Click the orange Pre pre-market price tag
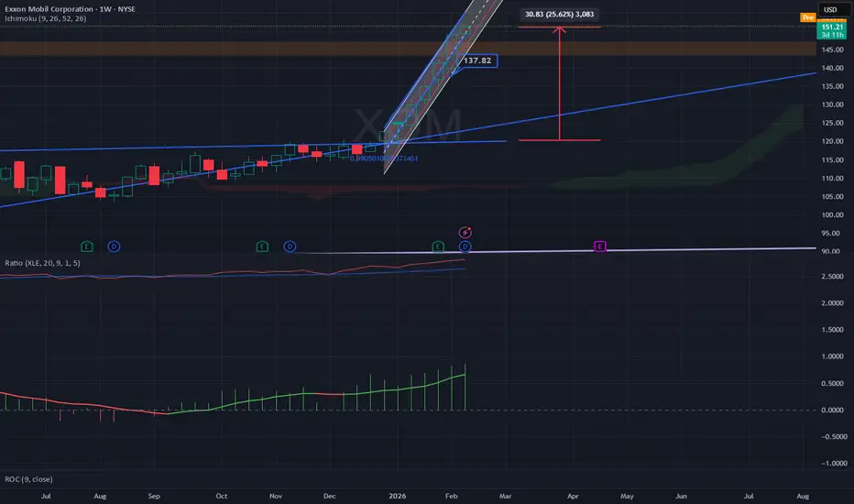Screen dimensions: 854x504 tap(807, 17)
